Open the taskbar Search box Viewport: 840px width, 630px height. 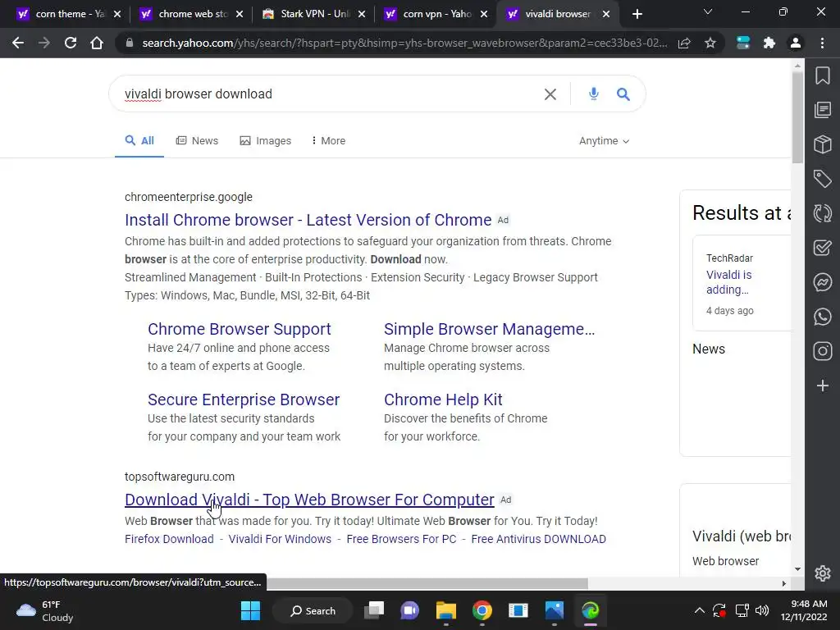pos(313,610)
